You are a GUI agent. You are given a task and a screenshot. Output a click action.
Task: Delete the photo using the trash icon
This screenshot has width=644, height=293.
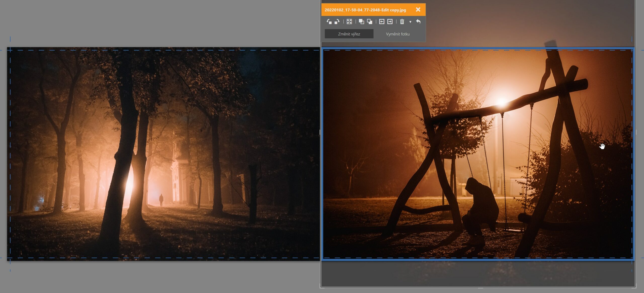402,22
